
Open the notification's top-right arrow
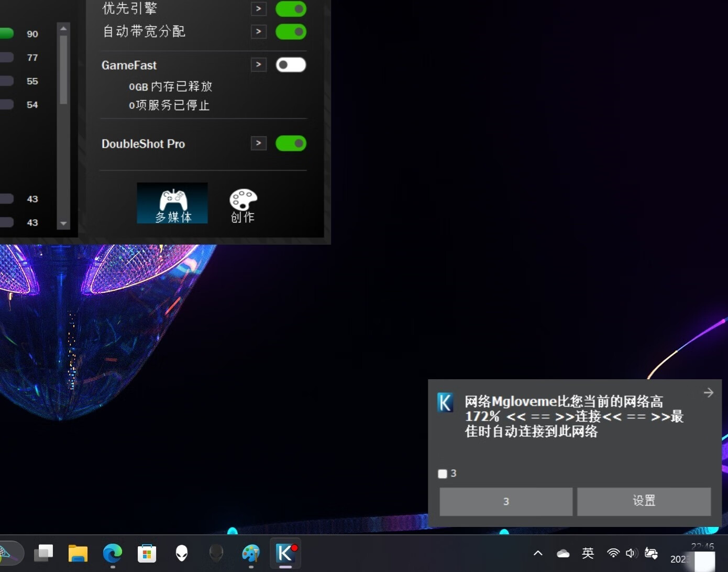[708, 392]
